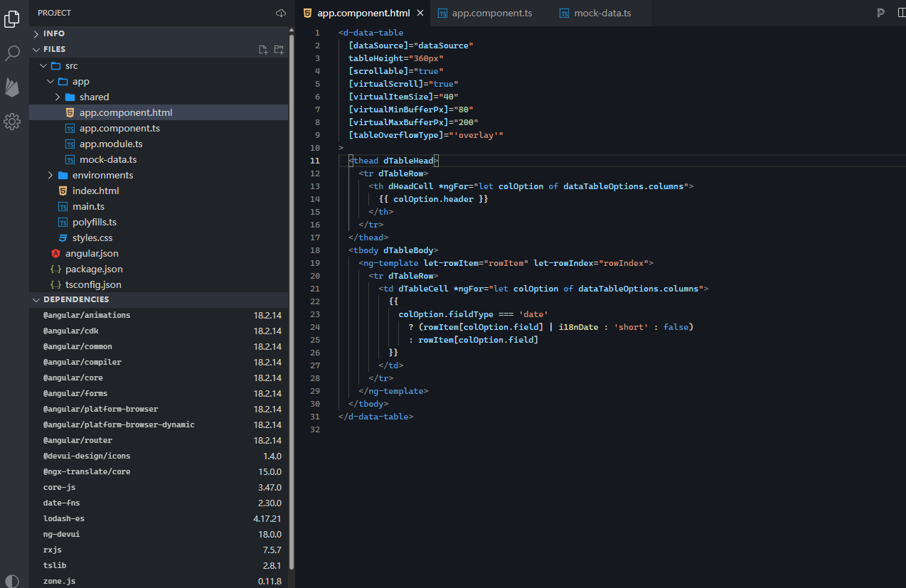The image size is (906, 588).
Task: Select the app.component.html tab
Action: pyautogui.click(x=363, y=13)
